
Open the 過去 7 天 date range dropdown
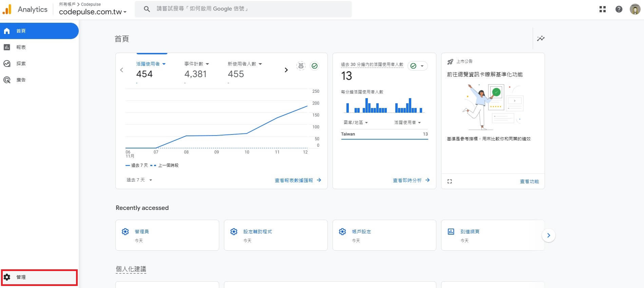click(139, 180)
